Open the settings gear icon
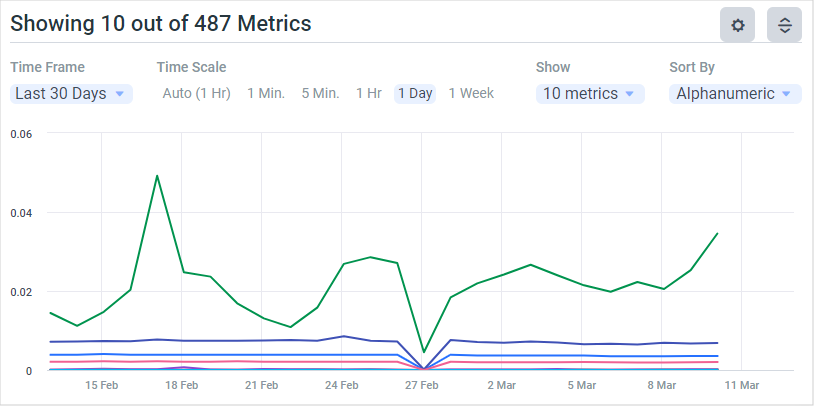814x406 pixels. click(x=737, y=25)
